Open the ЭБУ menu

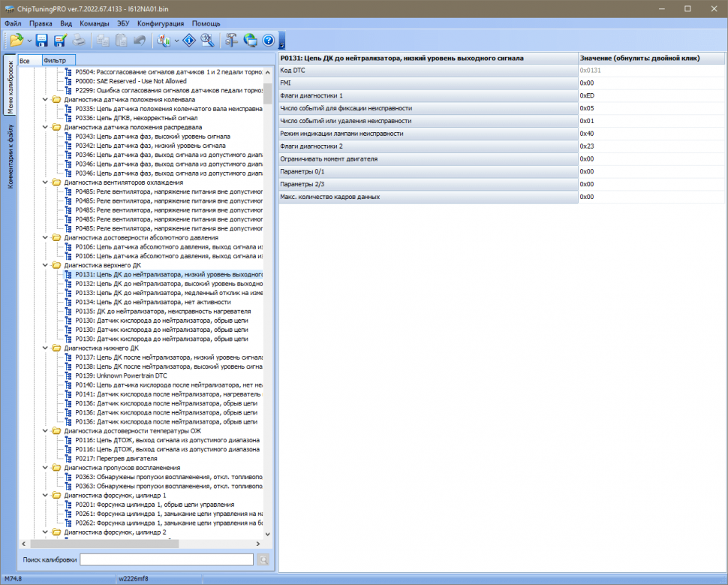click(123, 23)
